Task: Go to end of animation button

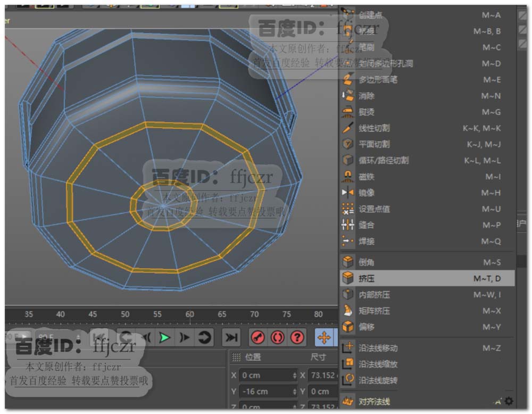Action: (231, 338)
